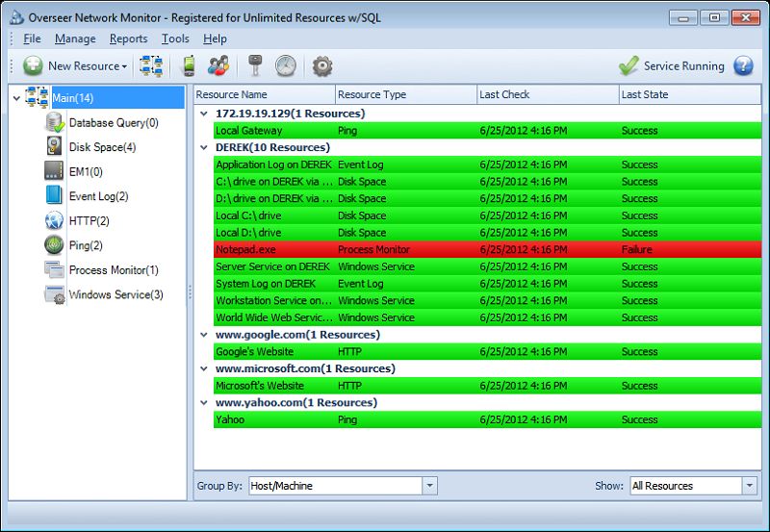Select System Log on DEREK row

(487, 284)
